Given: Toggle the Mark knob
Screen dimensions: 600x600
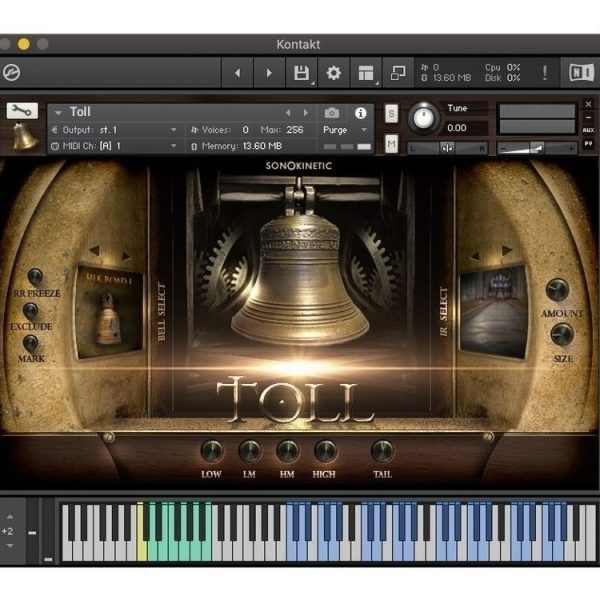Looking at the screenshot, I should 31,342.
